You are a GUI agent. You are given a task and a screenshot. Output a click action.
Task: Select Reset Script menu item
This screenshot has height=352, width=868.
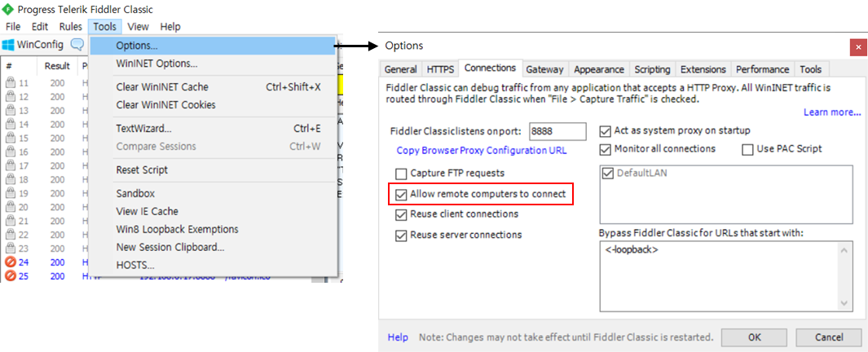213,170
